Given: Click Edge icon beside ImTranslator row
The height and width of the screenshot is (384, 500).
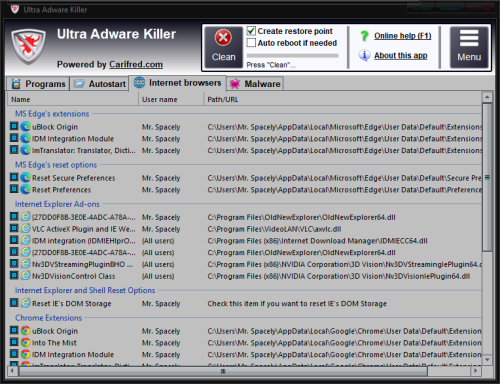Looking at the screenshot, I should 25,150.
